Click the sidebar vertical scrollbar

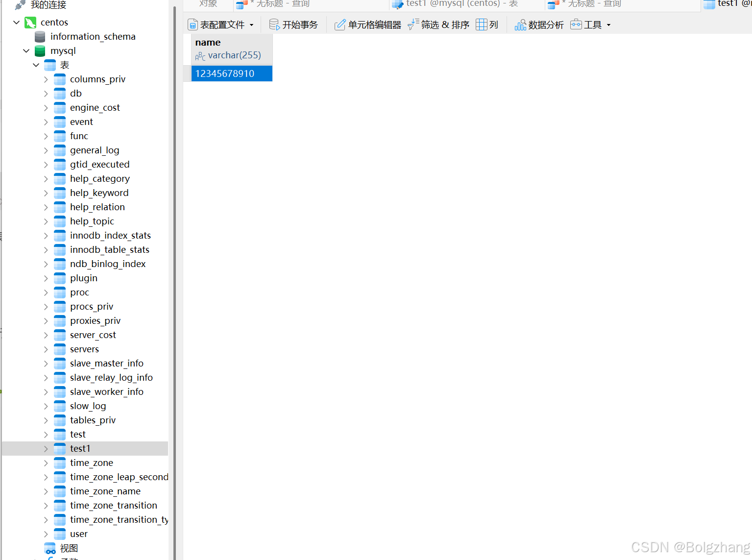[x=175, y=283]
